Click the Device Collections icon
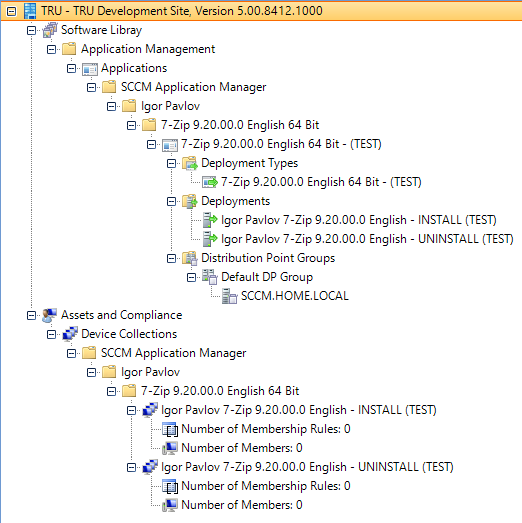 tap(70, 334)
